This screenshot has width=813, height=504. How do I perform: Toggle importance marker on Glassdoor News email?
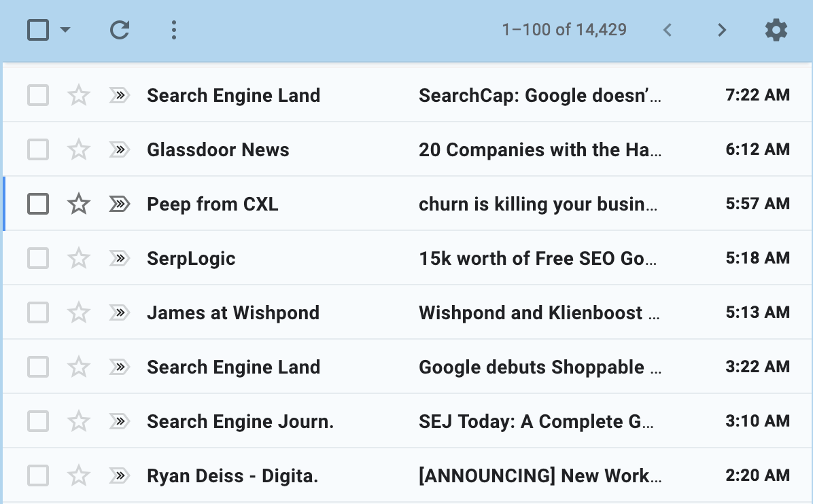click(119, 149)
